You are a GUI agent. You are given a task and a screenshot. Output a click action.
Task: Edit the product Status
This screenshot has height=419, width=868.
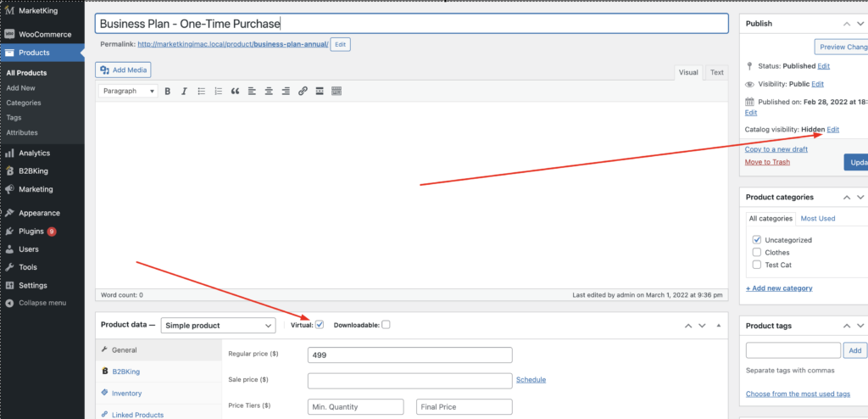(x=824, y=66)
